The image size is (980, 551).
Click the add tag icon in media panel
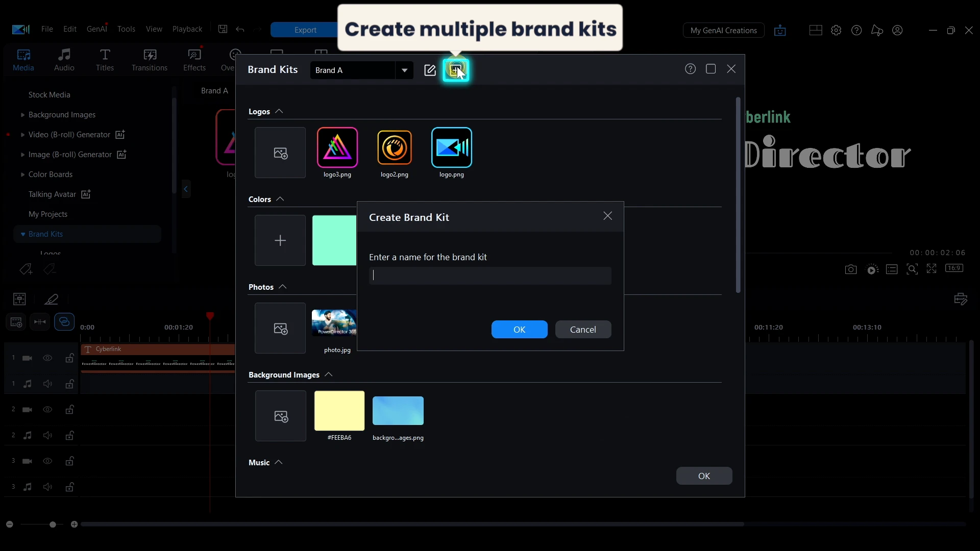[26, 269]
